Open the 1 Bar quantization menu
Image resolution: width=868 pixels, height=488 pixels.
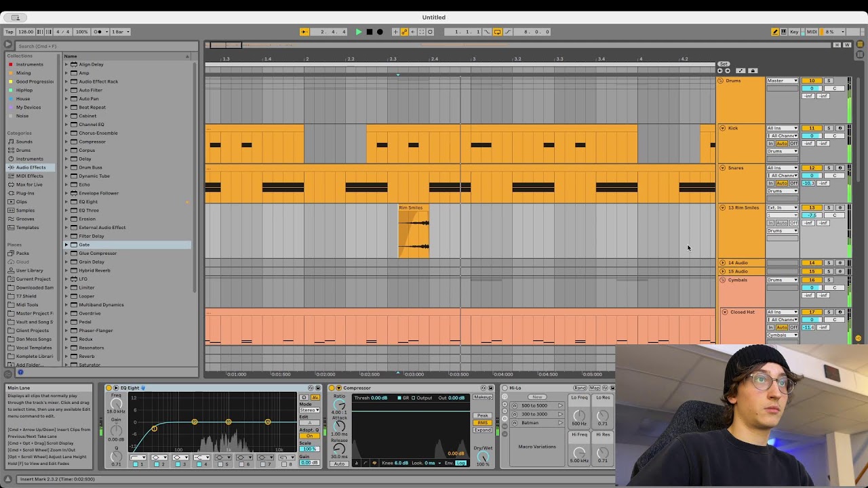(x=121, y=32)
